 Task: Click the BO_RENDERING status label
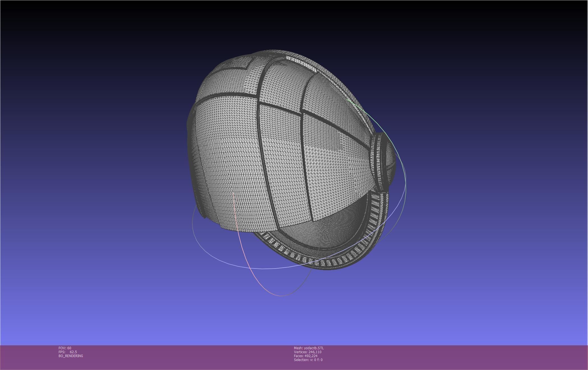tap(71, 356)
